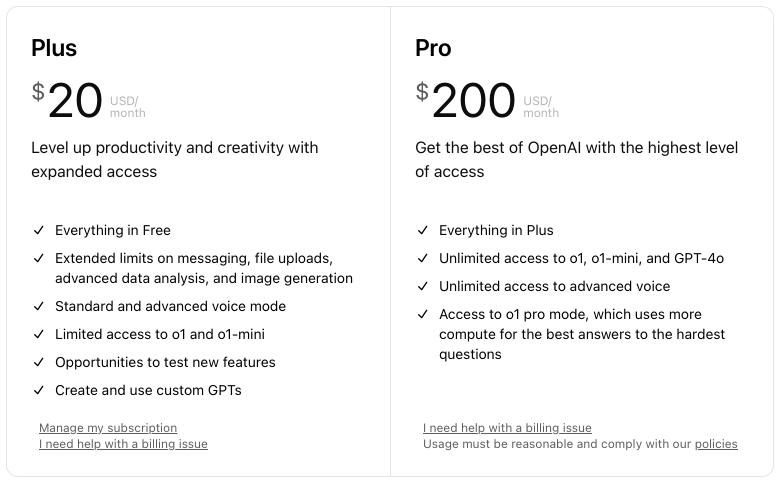Viewport: 781px width, 483px height.
Task: Click checkmark beside Limited access to o1
Action: (x=39, y=334)
